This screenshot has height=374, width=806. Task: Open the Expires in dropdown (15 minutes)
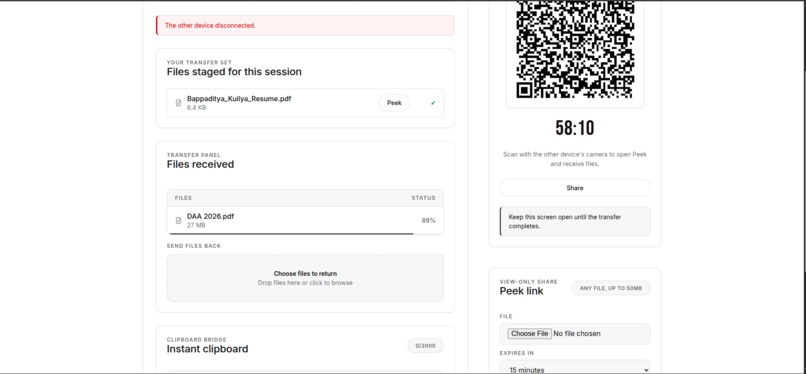click(x=575, y=369)
